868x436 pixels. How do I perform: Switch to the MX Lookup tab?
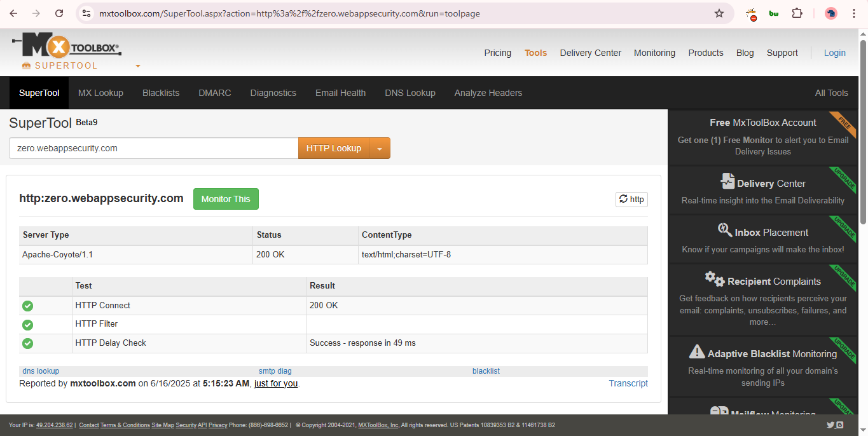coord(100,93)
